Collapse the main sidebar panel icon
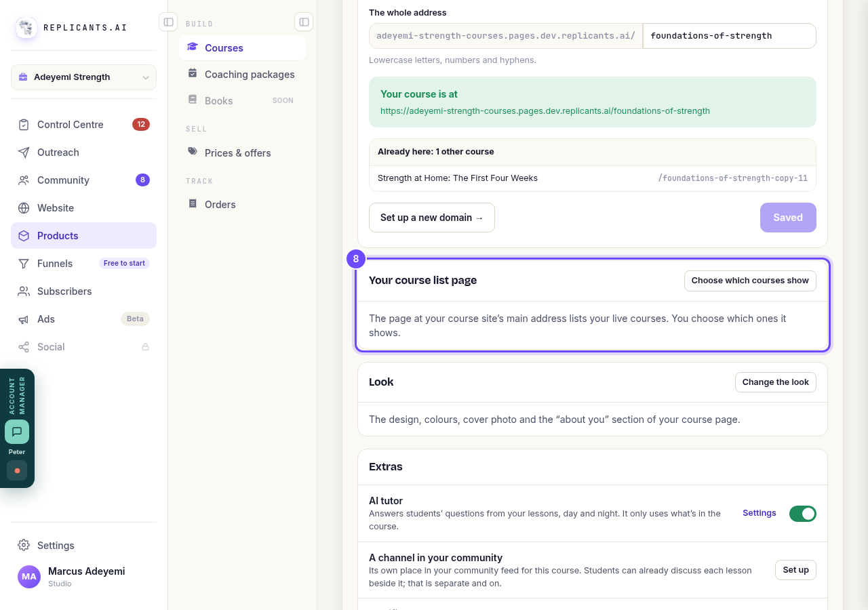 point(168,22)
